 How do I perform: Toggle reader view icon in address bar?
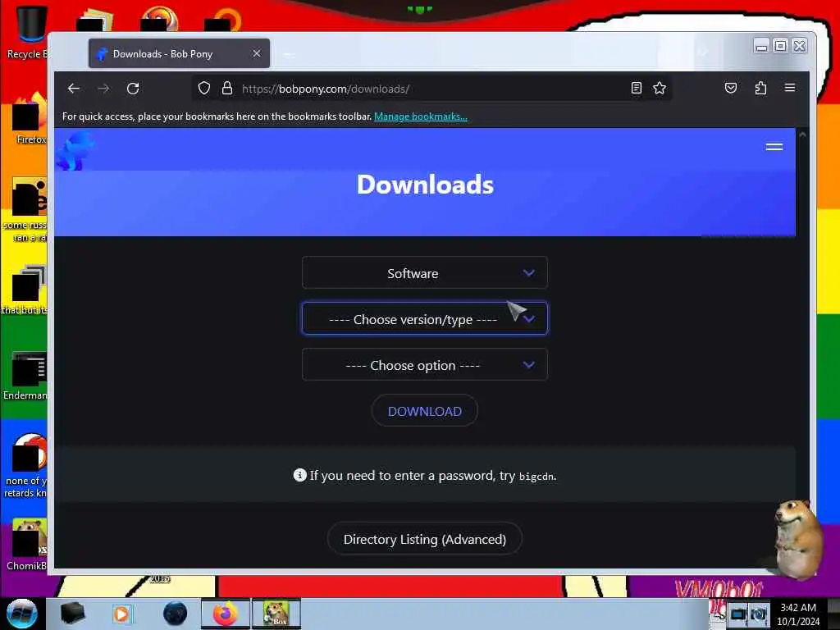637,88
